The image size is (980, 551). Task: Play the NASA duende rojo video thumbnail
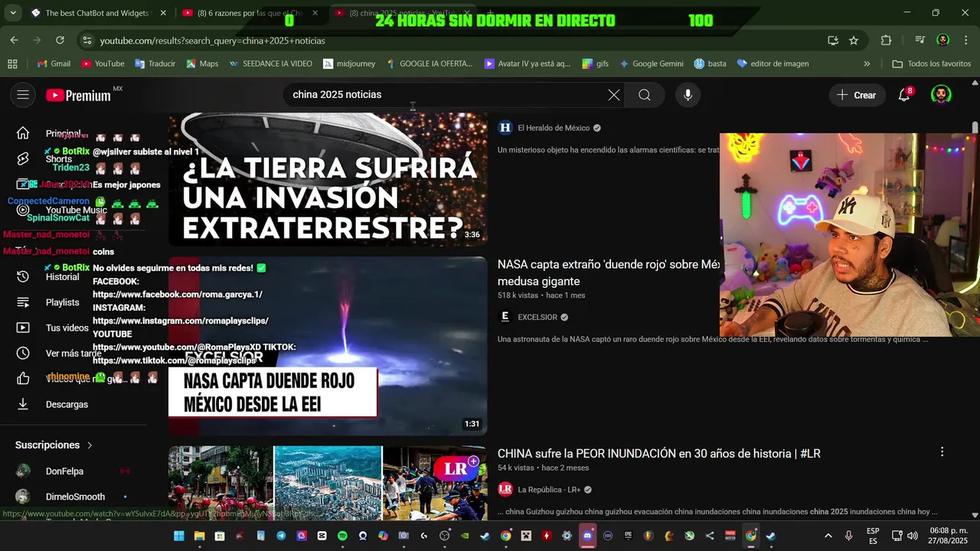pos(328,346)
